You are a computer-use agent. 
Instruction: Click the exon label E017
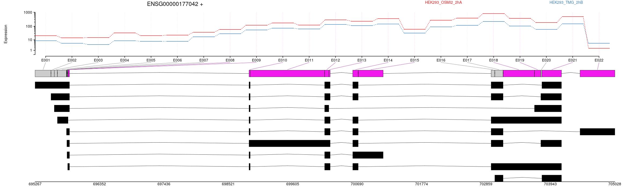tap(467, 60)
